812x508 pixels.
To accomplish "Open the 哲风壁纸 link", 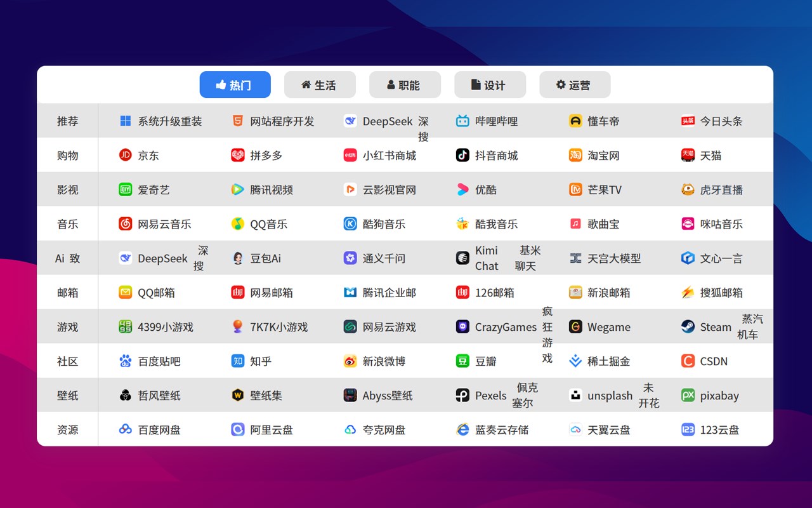I will pos(159,395).
